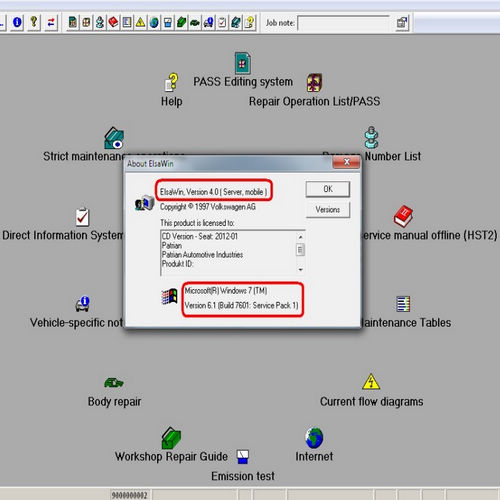The width and height of the screenshot is (500, 500).
Task: Click the Emission test toolbar icon
Action: [168, 22]
